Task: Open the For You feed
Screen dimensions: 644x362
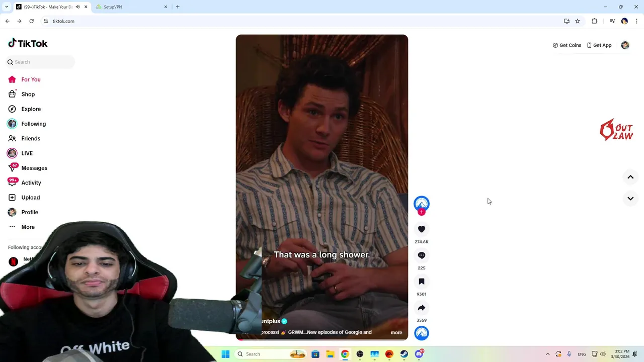Action: pyautogui.click(x=31, y=79)
